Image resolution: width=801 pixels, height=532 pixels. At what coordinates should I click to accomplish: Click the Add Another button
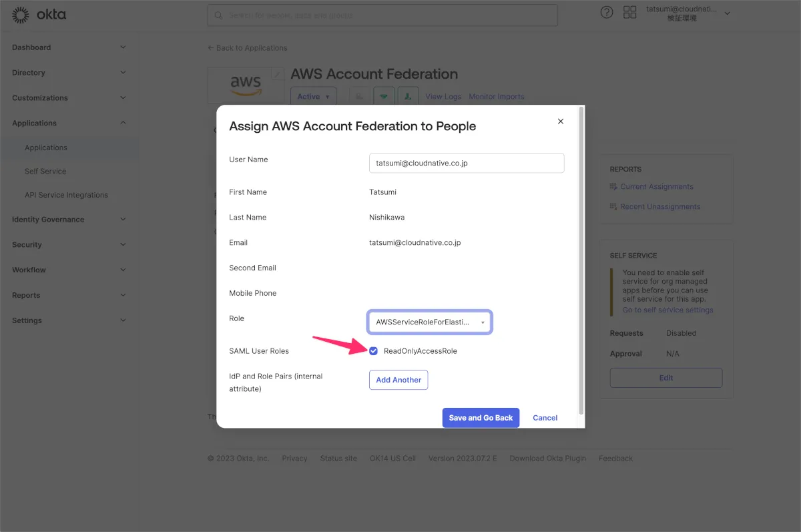point(398,380)
